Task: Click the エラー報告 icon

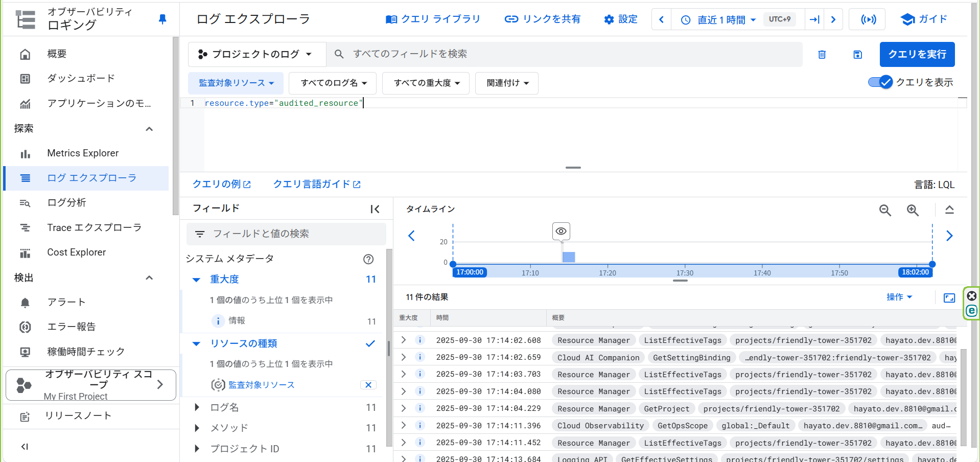Action: (25, 327)
